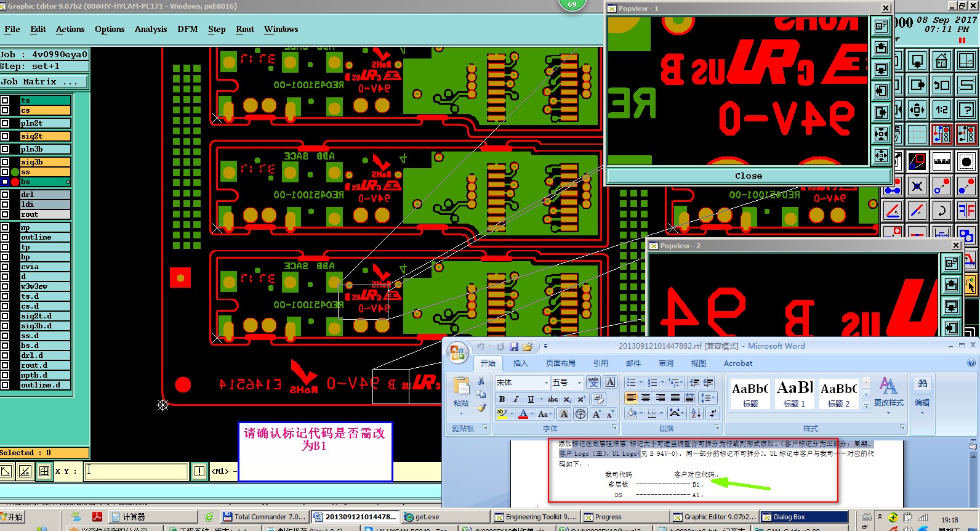Toggle checkbox for outline layer
The height and width of the screenshot is (531, 980).
click(x=5, y=237)
